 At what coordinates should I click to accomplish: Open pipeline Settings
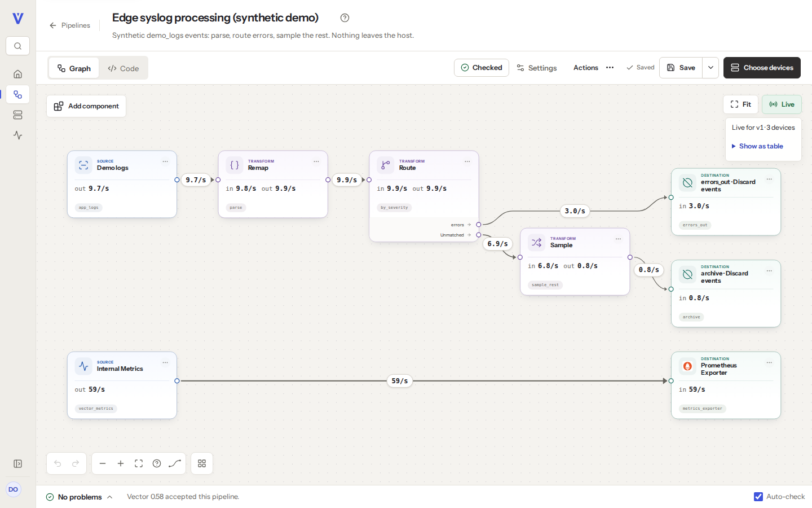click(x=537, y=68)
